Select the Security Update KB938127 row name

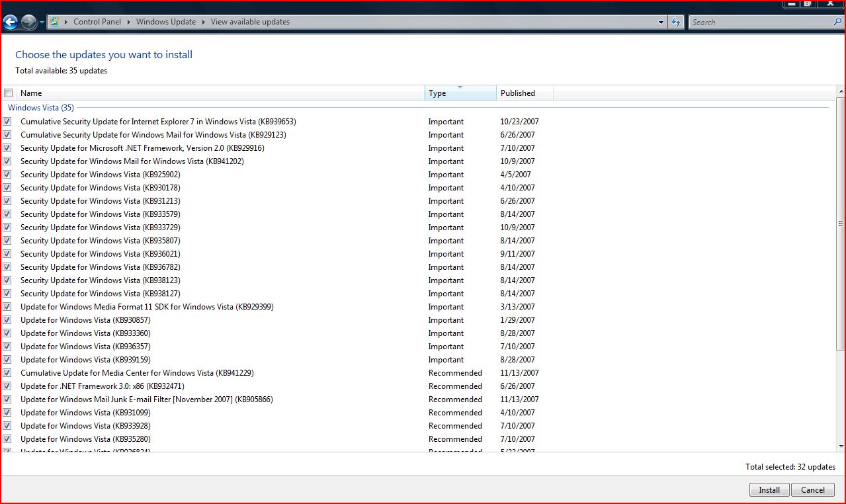coord(101,294)
